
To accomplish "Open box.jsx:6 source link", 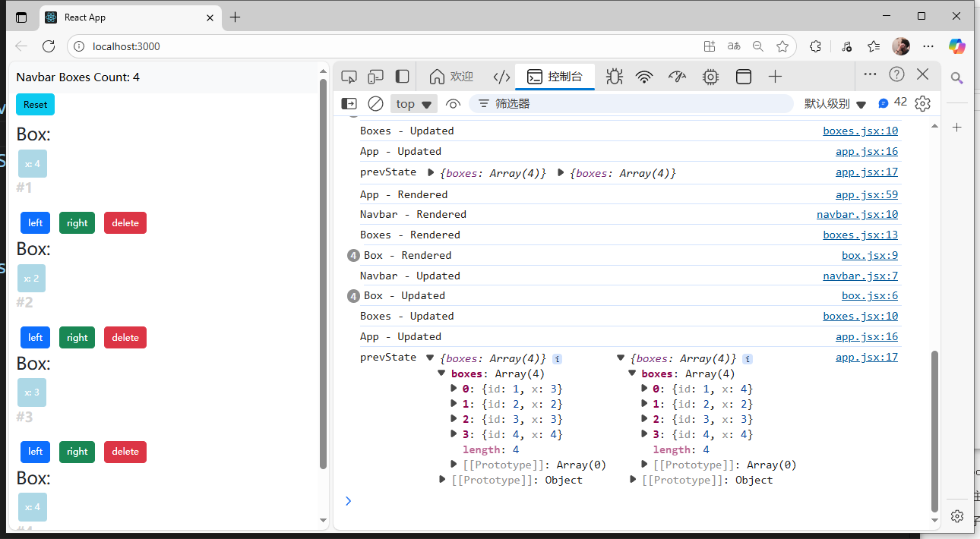I will pos(870,295).
